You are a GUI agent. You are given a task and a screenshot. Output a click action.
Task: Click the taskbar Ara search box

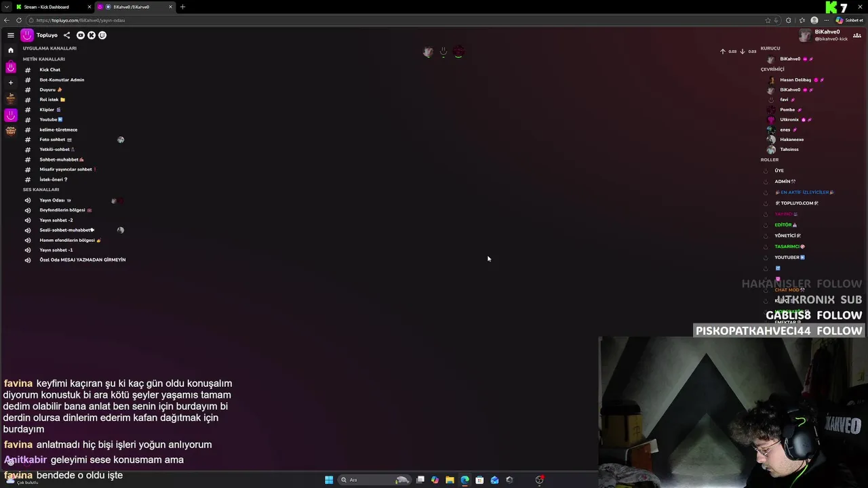(x=375, y=480)
